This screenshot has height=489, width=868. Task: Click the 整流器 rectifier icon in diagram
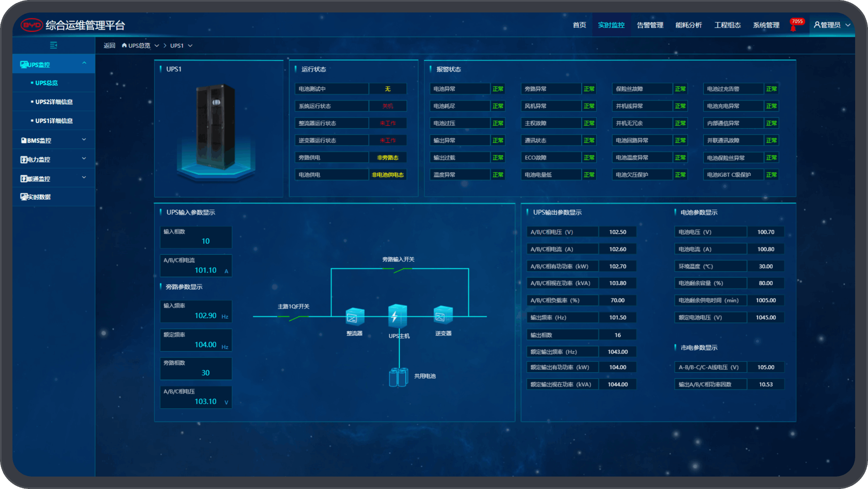click(355, 317)
